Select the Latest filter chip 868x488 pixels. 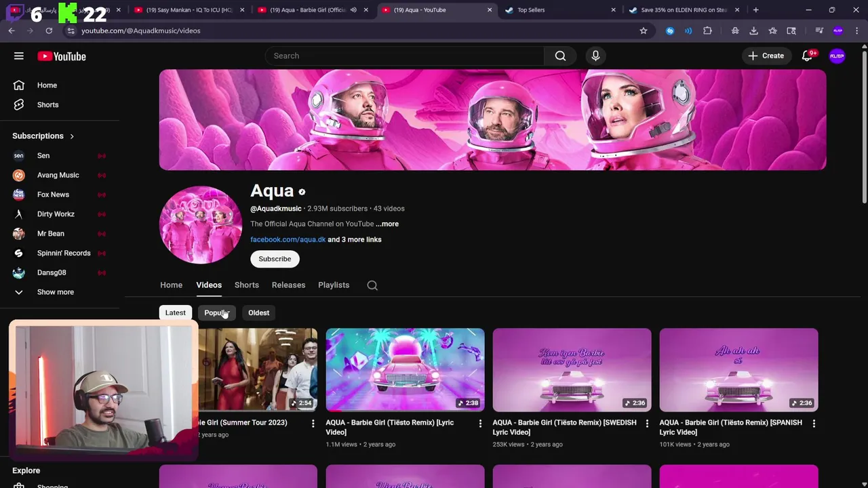(175, 312)
